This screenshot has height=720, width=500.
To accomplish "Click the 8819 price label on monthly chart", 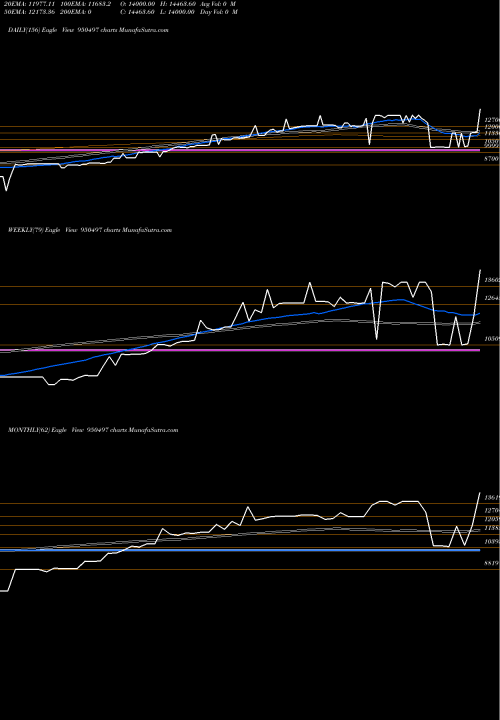I will pyautogui.click(x=492, y=562).
